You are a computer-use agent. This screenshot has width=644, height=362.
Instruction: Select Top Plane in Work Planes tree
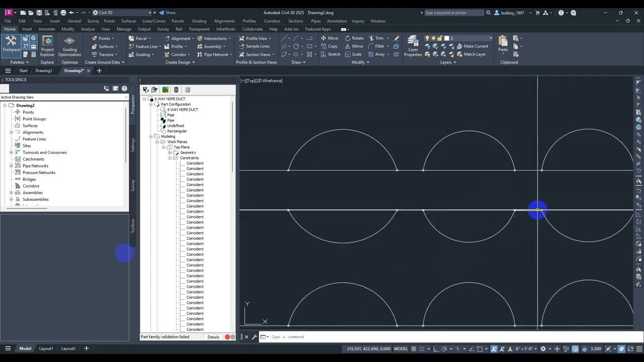pos(182,147)
